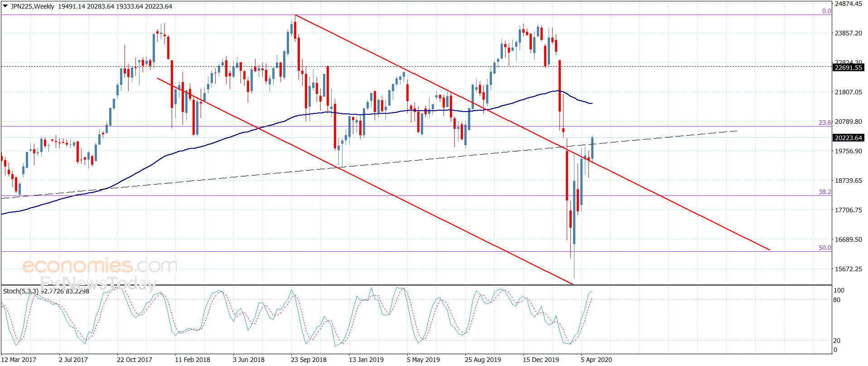Click the 25 Aug 2019 date label
This screenshot has height=366, width=868.
(x=483, y=360)
